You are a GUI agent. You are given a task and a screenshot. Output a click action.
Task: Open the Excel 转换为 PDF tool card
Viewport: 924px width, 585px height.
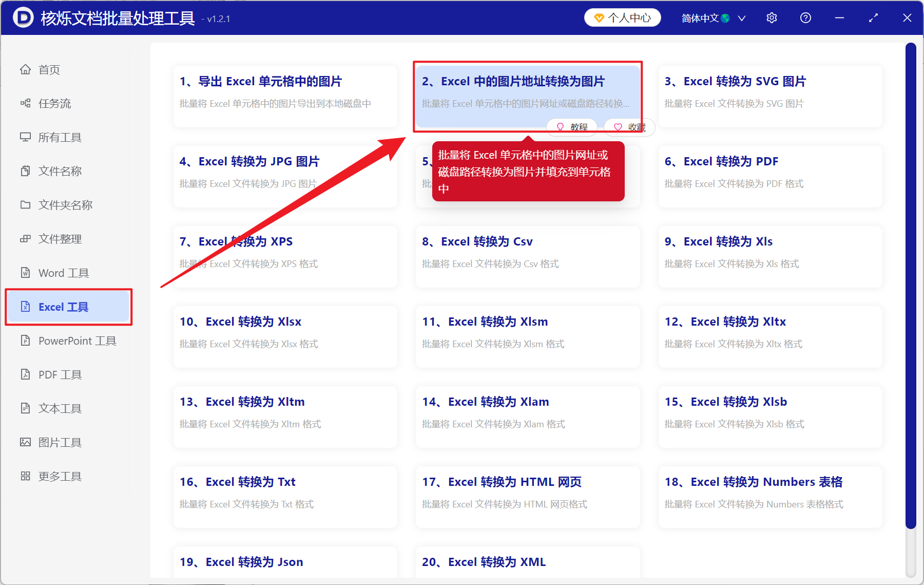tap(769, 176)
